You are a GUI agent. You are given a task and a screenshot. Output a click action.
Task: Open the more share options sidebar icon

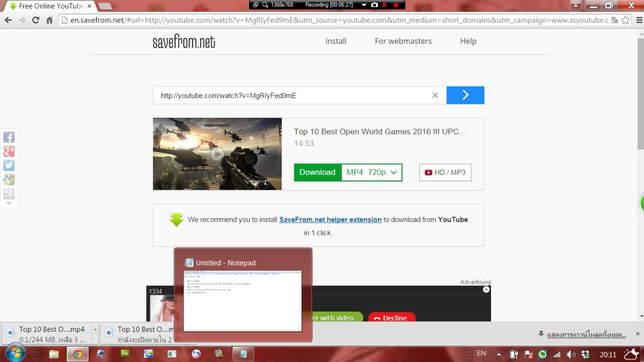point(9,194)
